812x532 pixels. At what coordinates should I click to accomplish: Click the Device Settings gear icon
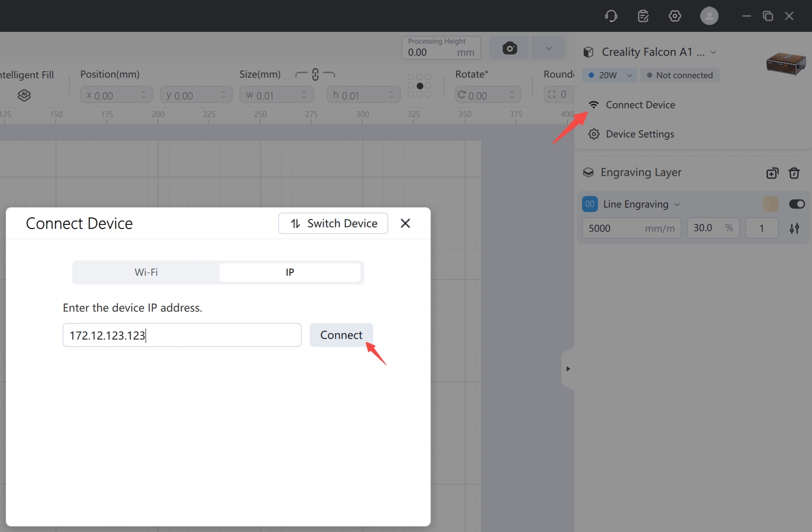(594, 134)
